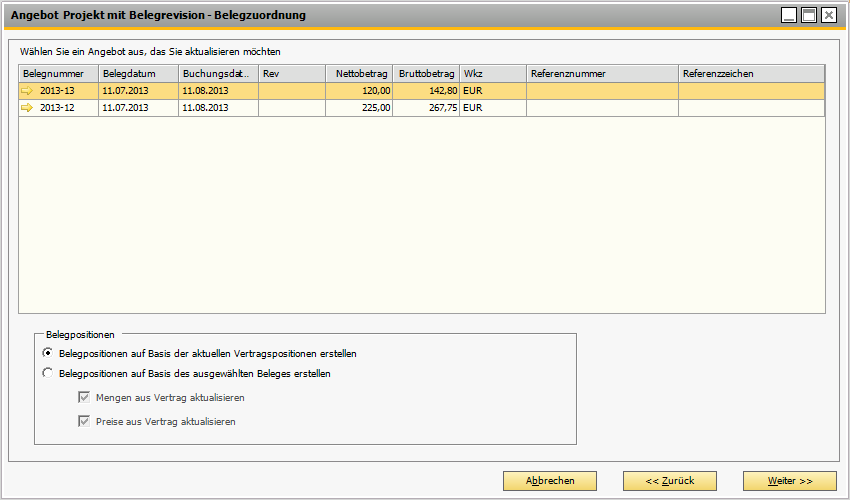850x500 pixels.
Task: Click the link arrow for document 2013-12
Action: [x=27, y=108]
